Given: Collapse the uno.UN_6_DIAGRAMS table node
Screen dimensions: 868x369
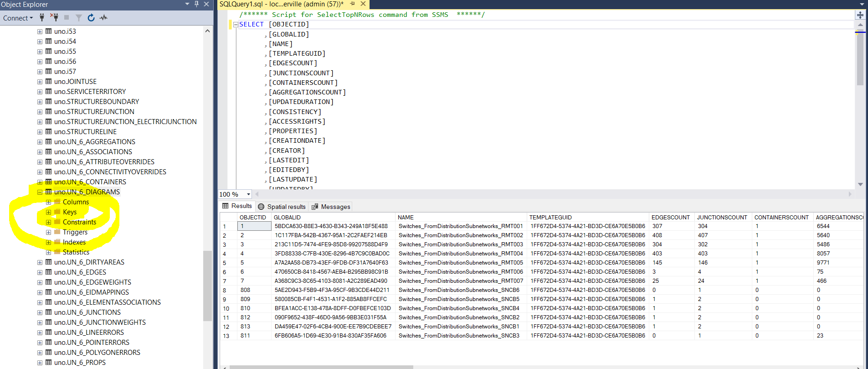Looking at the screenshot, I should [x=40, y=192].
